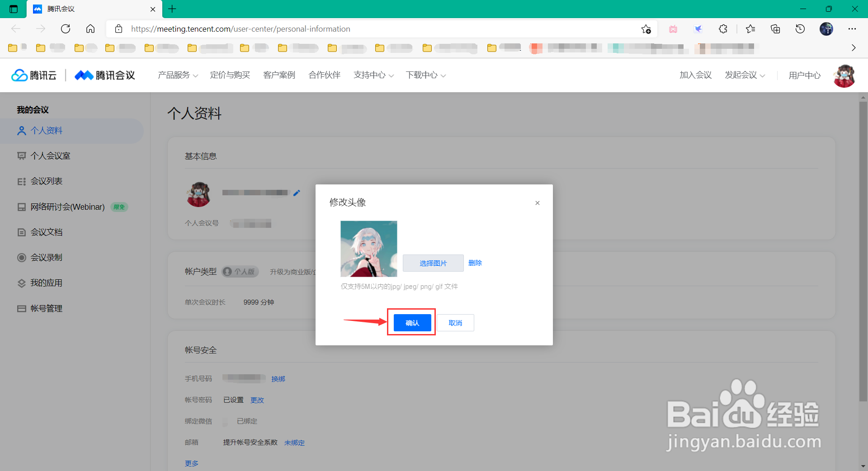
Task: Open the browser home page icon
Action: 90,29
